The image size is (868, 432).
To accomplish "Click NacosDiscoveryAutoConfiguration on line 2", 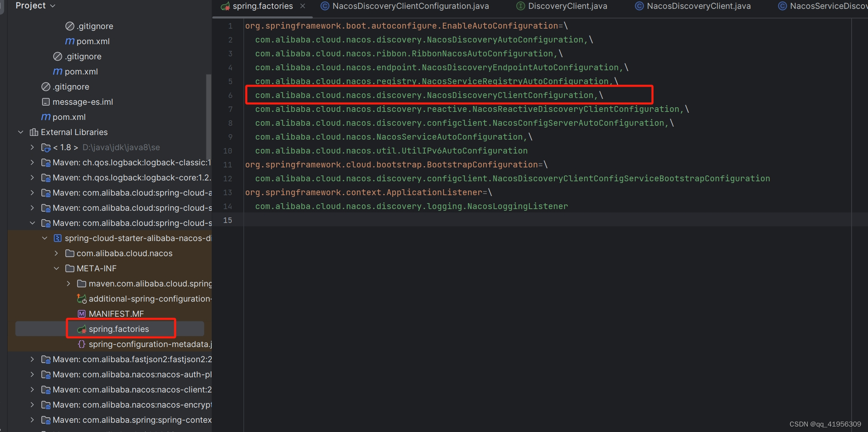I will [x=505, y=40].
